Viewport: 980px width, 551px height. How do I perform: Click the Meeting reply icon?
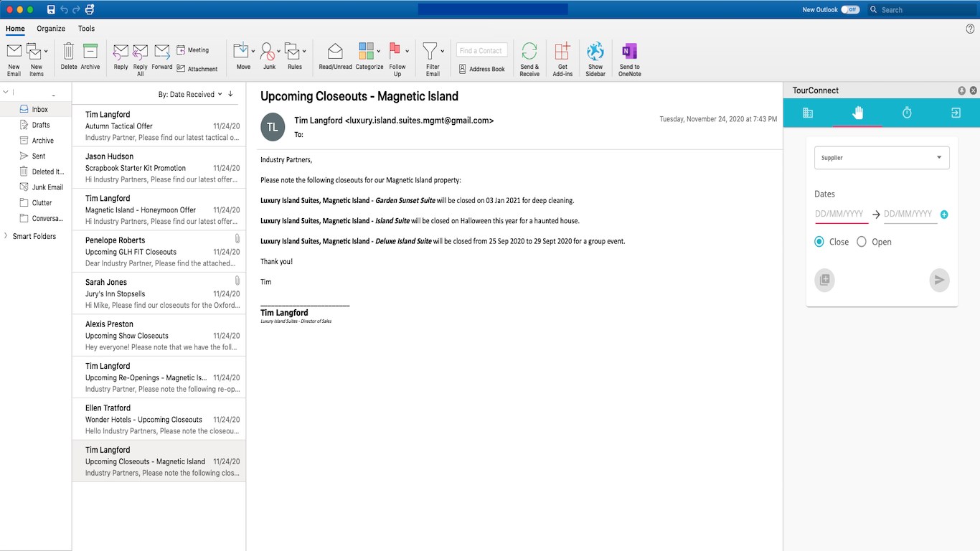click(193, 50)
